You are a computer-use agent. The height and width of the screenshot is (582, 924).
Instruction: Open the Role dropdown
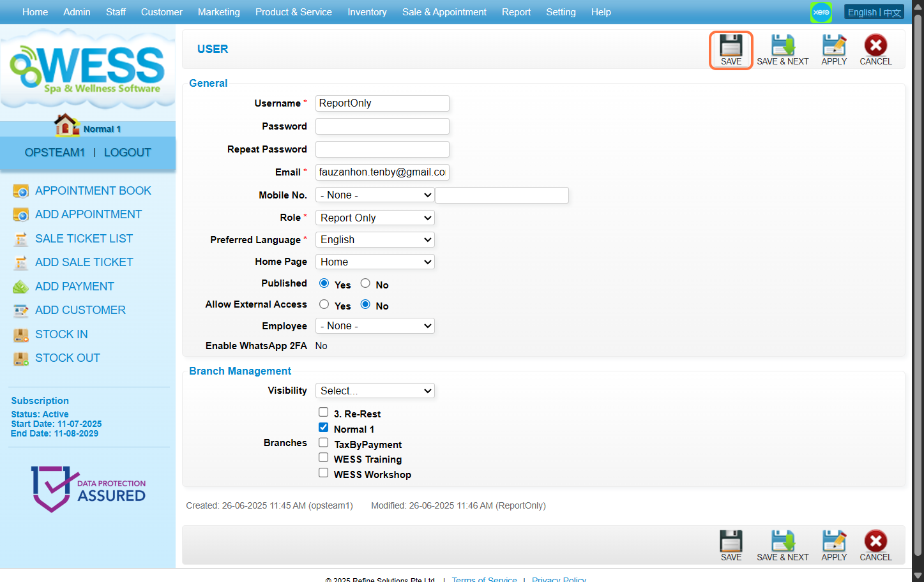[375, 218]
